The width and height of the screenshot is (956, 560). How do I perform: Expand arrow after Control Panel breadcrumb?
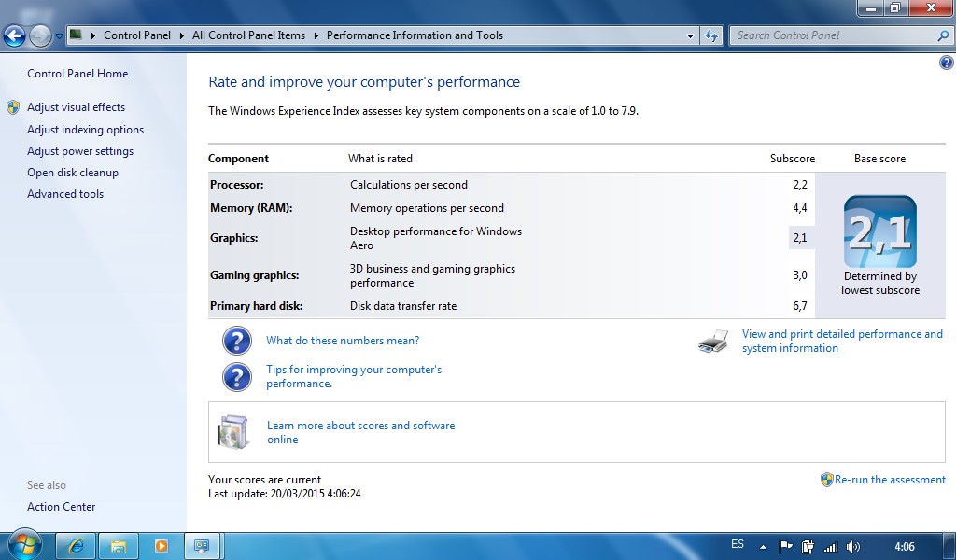(x=182, y=35)
